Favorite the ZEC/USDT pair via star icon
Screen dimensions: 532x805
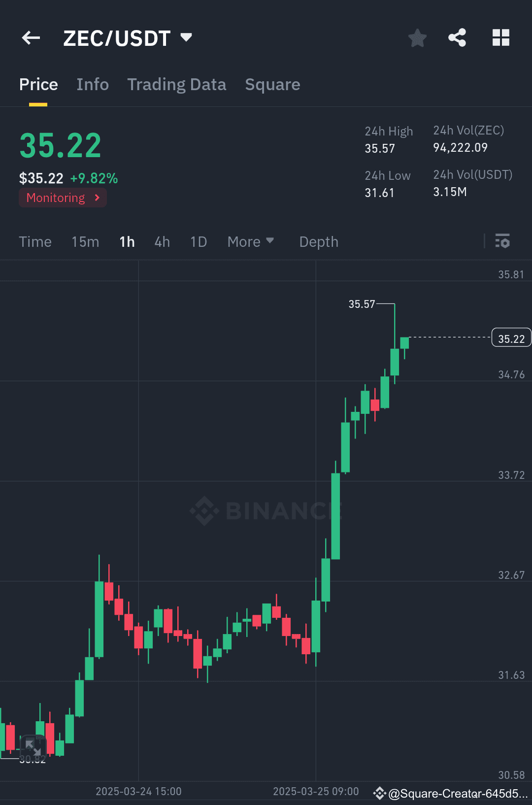click(x=417, y=37)
